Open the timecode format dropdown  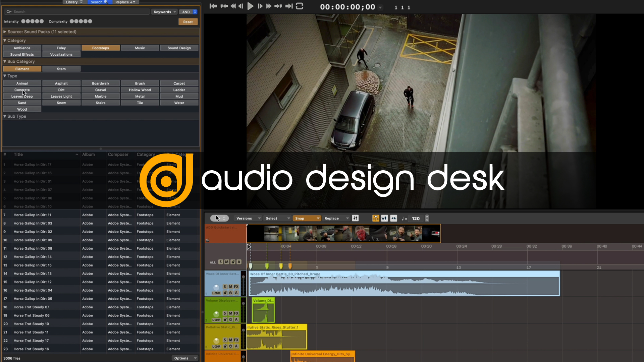tap(380, 7)
